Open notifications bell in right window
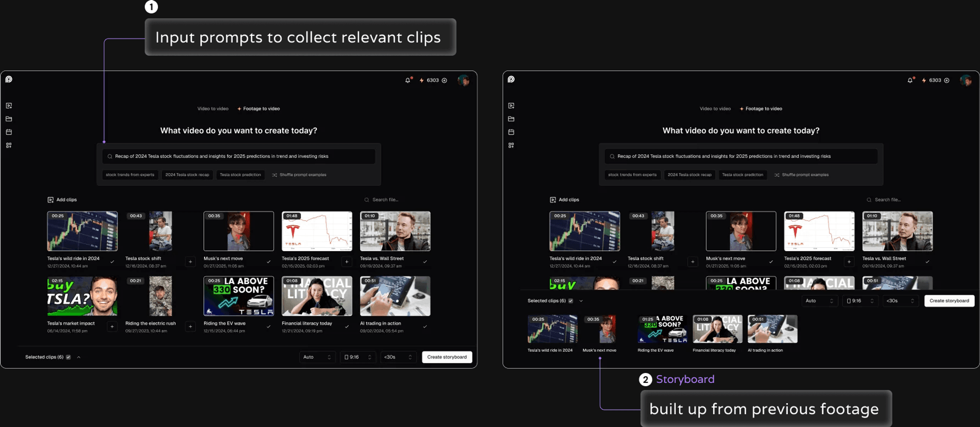The height and width of the screenshot is (427, 980). pos(910,80)
